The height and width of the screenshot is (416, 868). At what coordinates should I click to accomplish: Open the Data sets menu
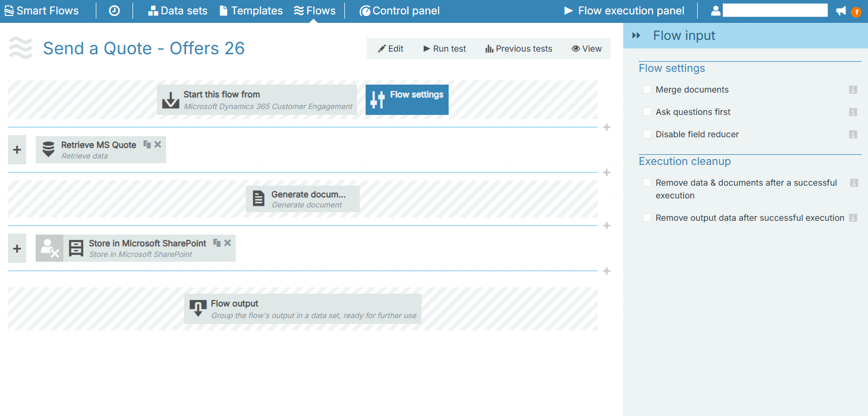pyautogui.click(x=178, y=11)
